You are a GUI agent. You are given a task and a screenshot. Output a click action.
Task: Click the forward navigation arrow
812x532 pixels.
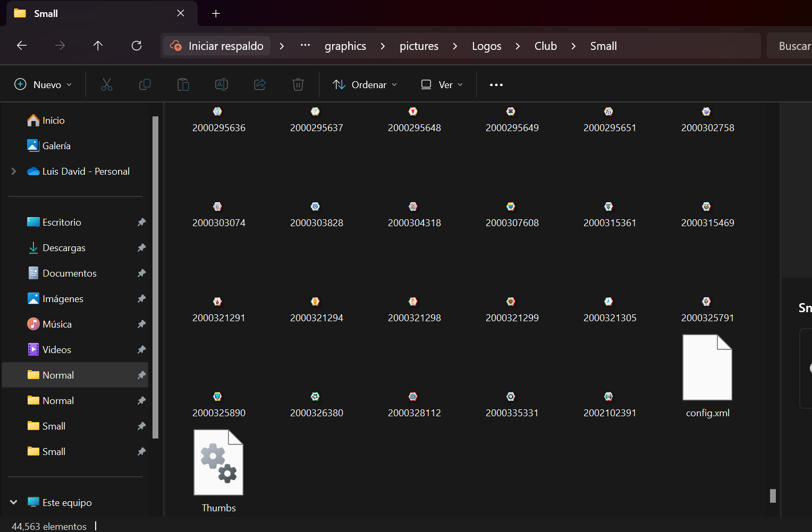click(x=60, y=46)
